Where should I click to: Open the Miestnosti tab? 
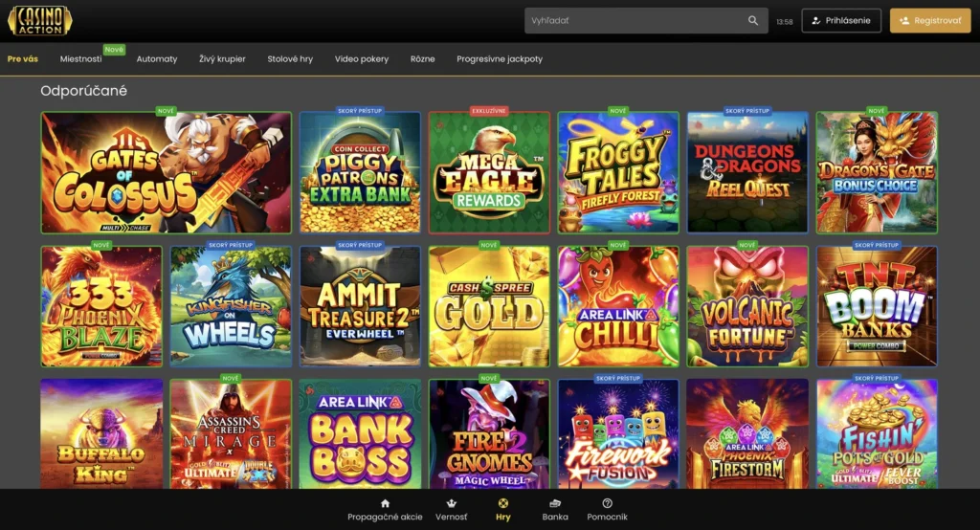(x=80, y=58)
